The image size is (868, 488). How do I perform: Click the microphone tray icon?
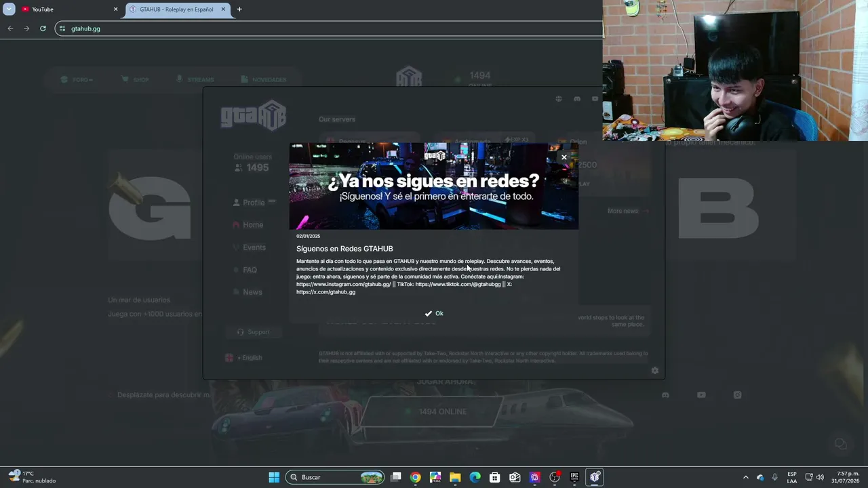[774, 477]
